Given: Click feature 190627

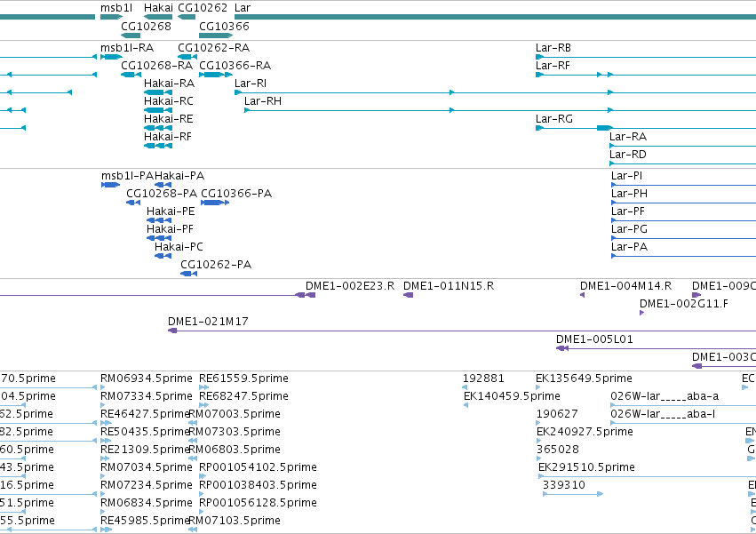Looking at the screenshot, I should tap(557, 415).
